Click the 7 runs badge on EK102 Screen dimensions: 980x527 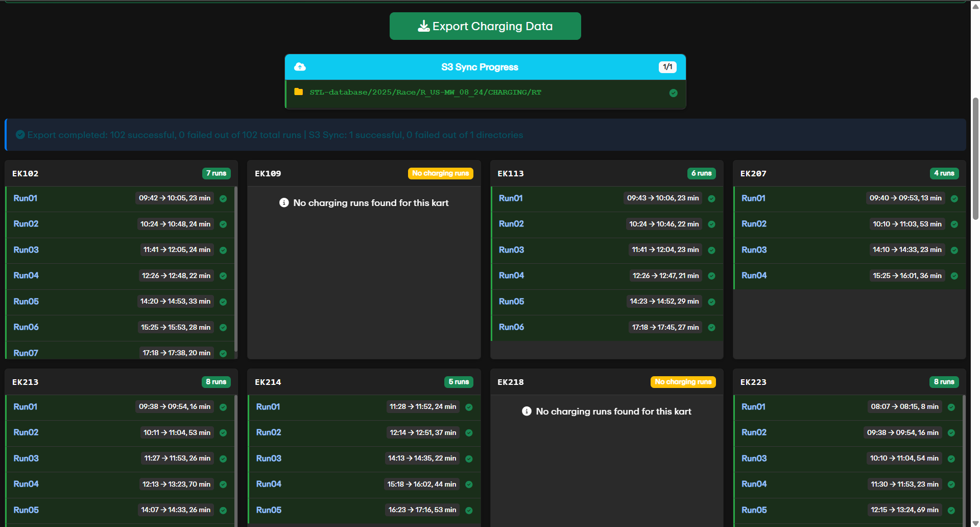[217, 173]
